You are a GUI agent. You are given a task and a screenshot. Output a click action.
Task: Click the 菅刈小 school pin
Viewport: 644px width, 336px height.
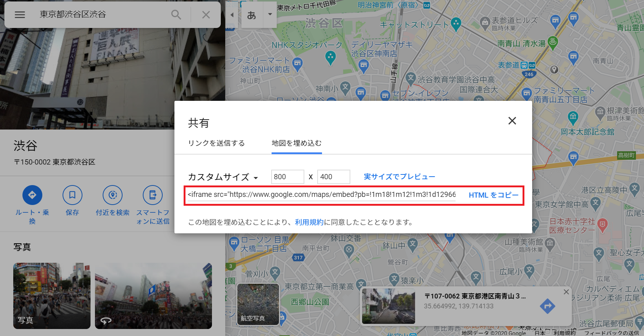click(275, 273)
